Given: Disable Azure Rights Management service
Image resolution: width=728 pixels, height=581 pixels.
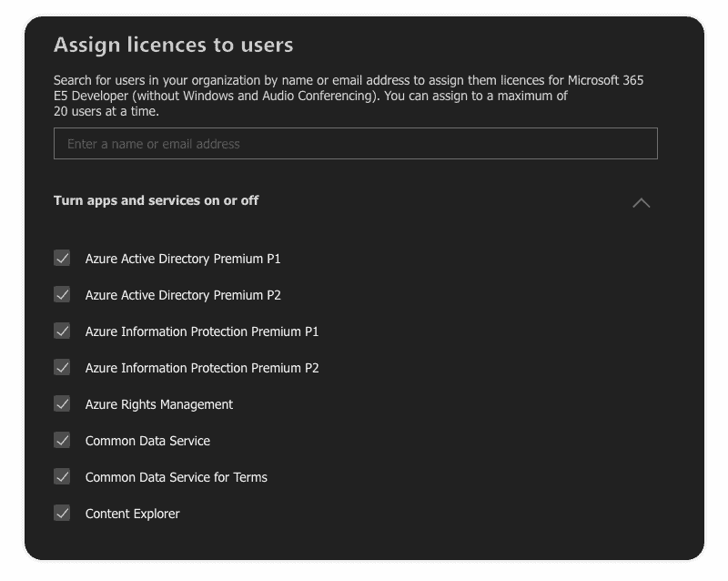Looking at the screenshot, I should tap(62, 404).
